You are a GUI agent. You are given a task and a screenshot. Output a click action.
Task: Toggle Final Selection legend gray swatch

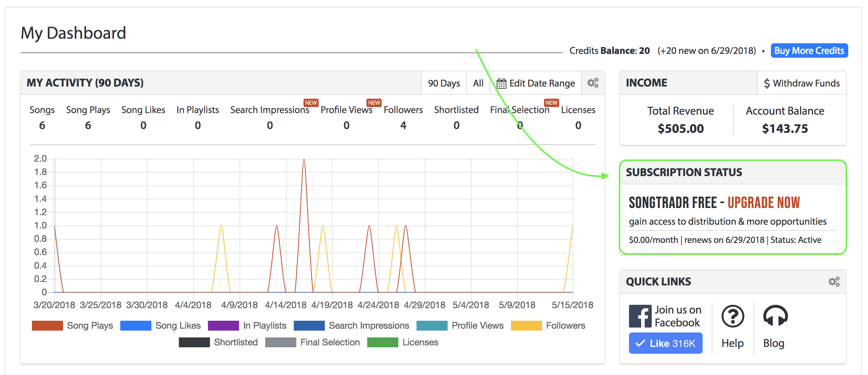coord(281,342)
